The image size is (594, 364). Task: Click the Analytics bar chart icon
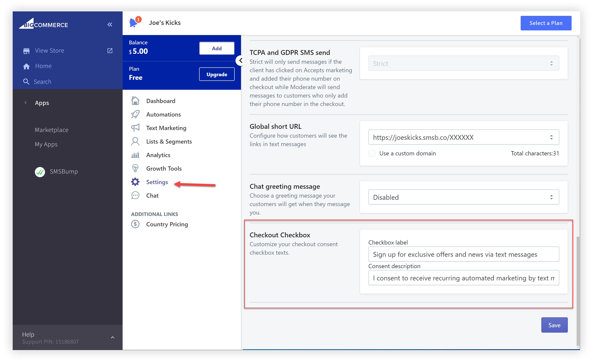click(x=135, y=155)
